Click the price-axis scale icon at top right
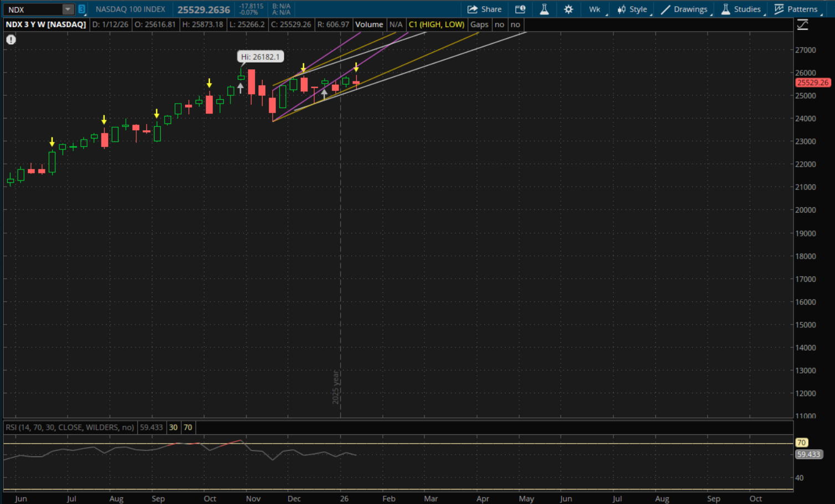Viewport: 835px width, 504px height. (x=802, y=25)
